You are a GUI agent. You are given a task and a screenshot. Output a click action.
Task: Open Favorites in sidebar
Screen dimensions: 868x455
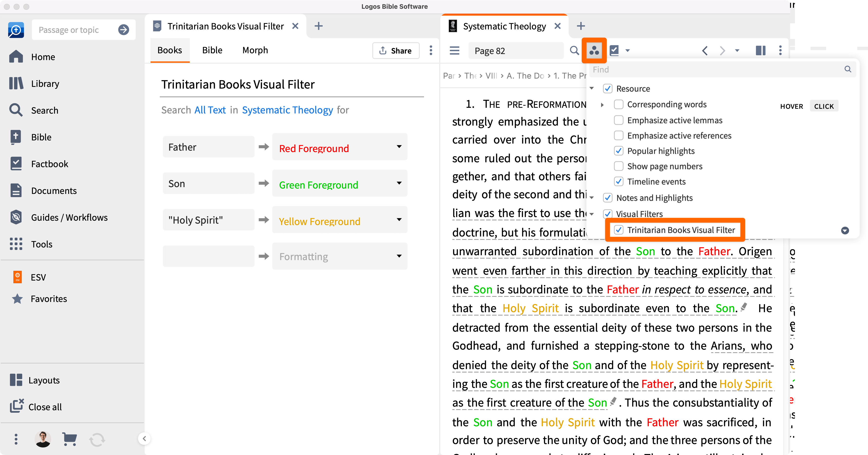pos(39,299)
